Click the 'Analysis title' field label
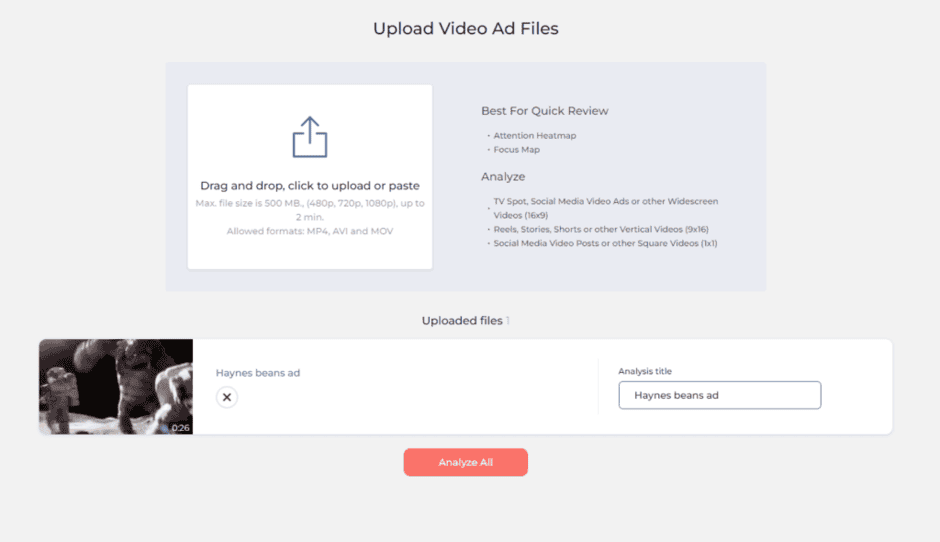 [x=645, y=371]
